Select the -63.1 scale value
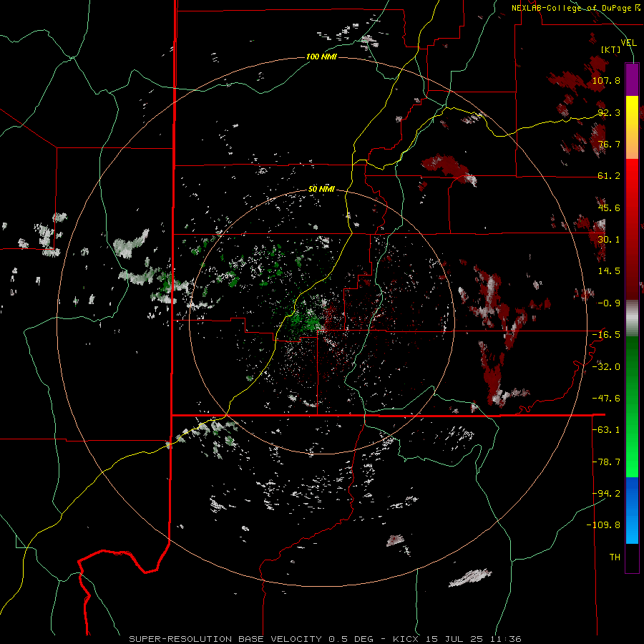The image size is (644, 644). [606, 430]
